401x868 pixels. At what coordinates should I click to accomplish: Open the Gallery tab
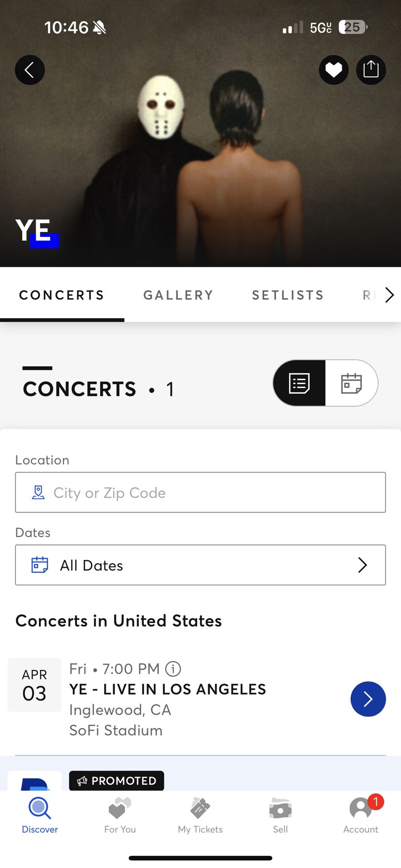178,295
